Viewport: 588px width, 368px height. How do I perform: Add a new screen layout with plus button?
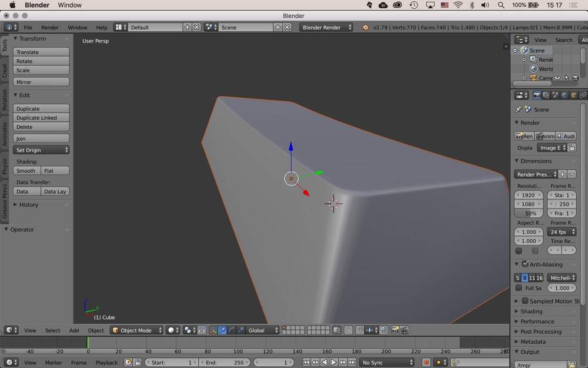[x=187, y=28]
